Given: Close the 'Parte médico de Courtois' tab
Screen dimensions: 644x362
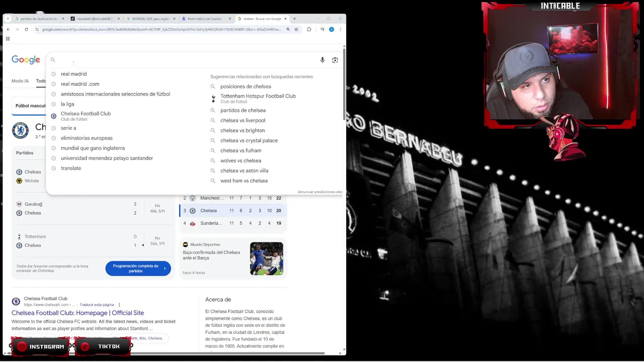Looking at the screenshot, I should click(230, 19).
